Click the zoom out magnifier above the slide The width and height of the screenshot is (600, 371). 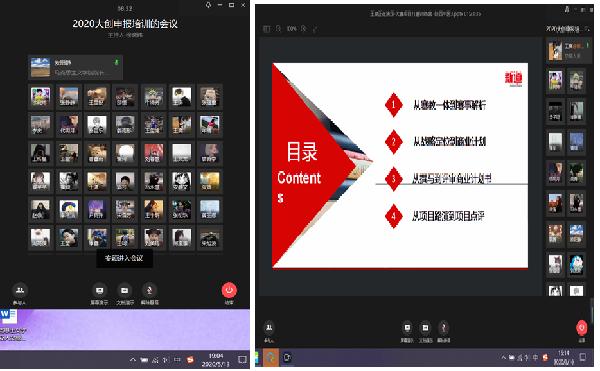click(279, 29)
